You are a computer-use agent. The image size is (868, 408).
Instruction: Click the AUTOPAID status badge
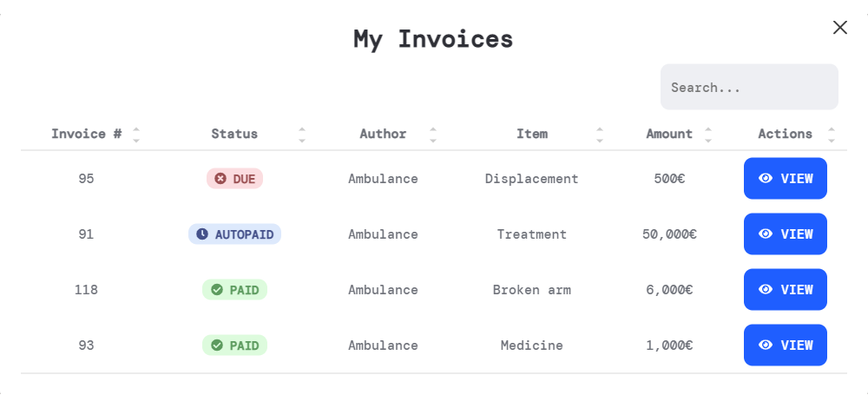point(234,234)
